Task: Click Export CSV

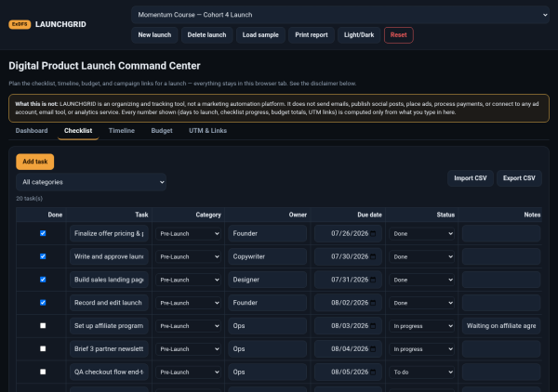Action: [x=519, y=178]
